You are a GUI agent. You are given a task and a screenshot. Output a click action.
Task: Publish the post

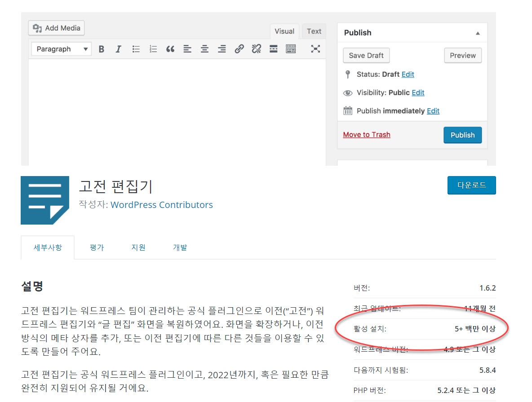click(x=462, y=135)
